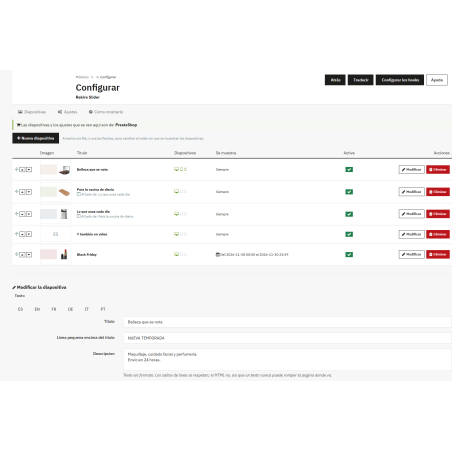This screenshot has width=452, height=452.
Task: Click the calendar icon on the Black Friday schedule
Action: coord(218,254)
